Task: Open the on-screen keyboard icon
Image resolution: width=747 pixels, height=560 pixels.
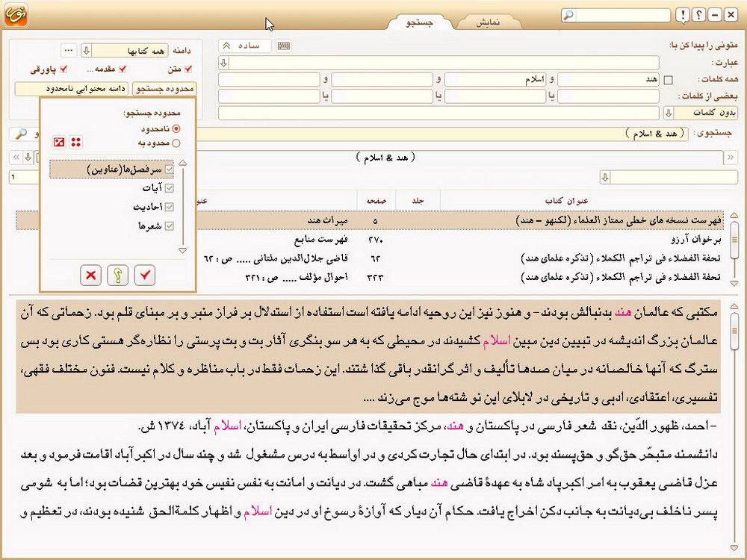Action: tap(284, 46)
